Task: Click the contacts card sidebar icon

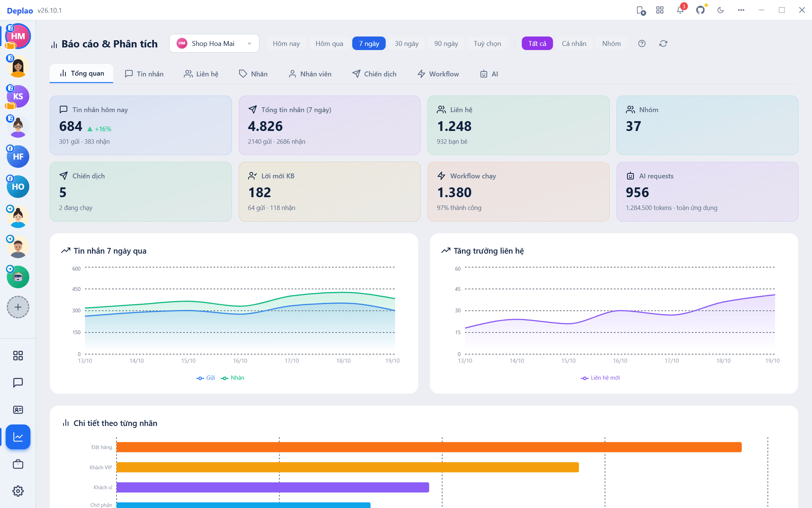Action: click(x=18, y=410)
